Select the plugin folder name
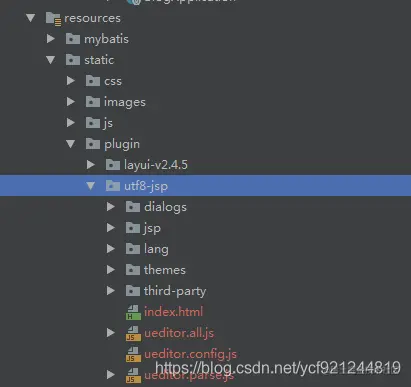Image resolution: width=411 pixels, height=387 pixels. coord(122,144)
